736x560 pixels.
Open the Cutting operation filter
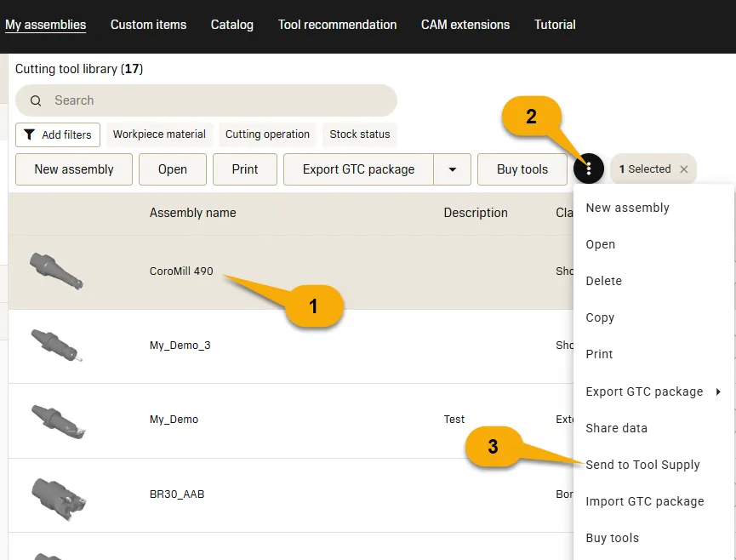pyautogui.click(x=267, y=134)
